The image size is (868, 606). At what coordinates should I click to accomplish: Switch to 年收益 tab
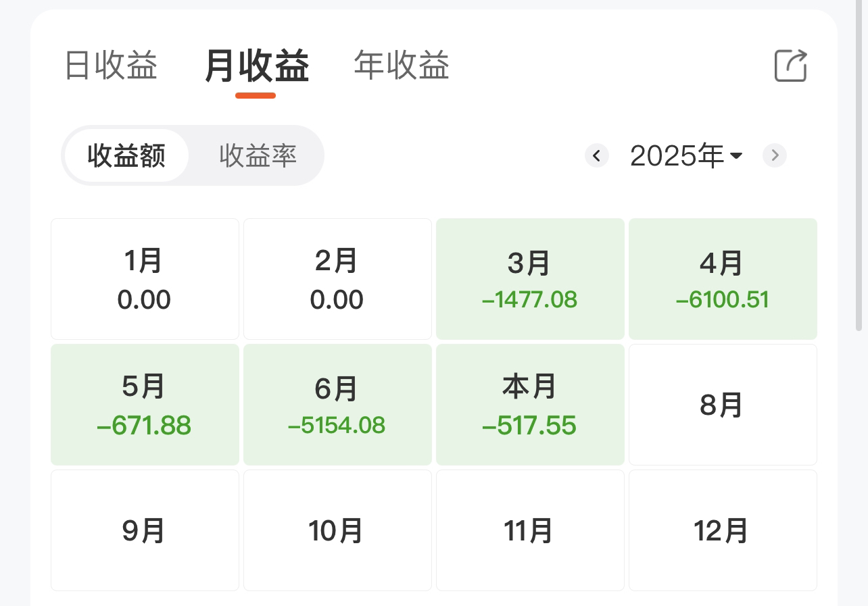(402, 66)
